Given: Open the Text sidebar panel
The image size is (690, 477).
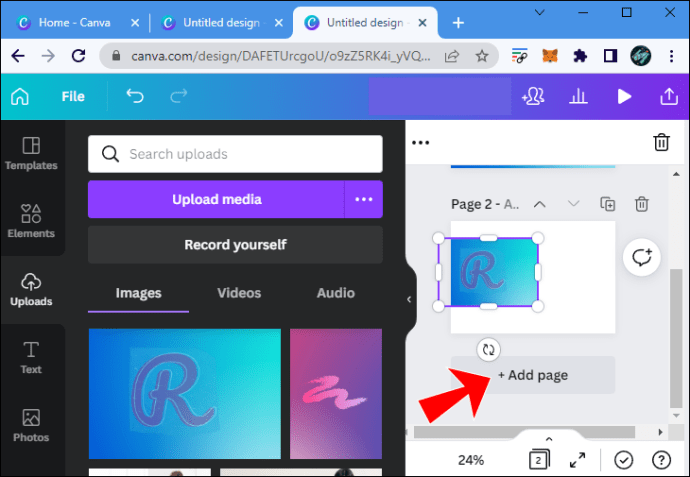Looking at the screenshot, I should click(31, 358).
